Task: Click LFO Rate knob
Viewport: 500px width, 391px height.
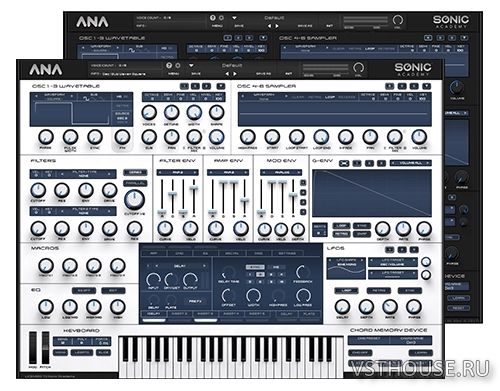Action: tap(390, 307)
